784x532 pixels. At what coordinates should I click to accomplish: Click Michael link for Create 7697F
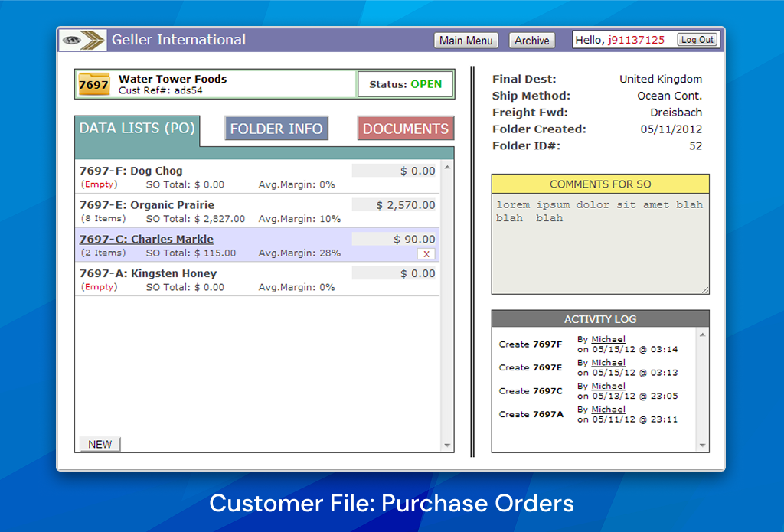[608, 339]
